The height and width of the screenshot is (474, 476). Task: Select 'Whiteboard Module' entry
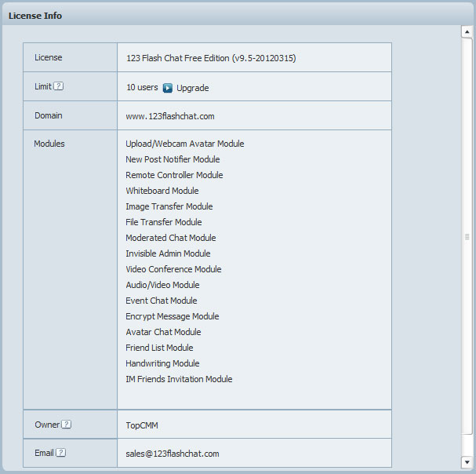[x=162, y=191]
